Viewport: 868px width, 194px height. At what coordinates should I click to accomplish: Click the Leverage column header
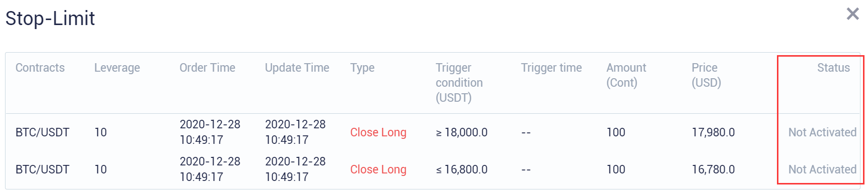[117, 68]
